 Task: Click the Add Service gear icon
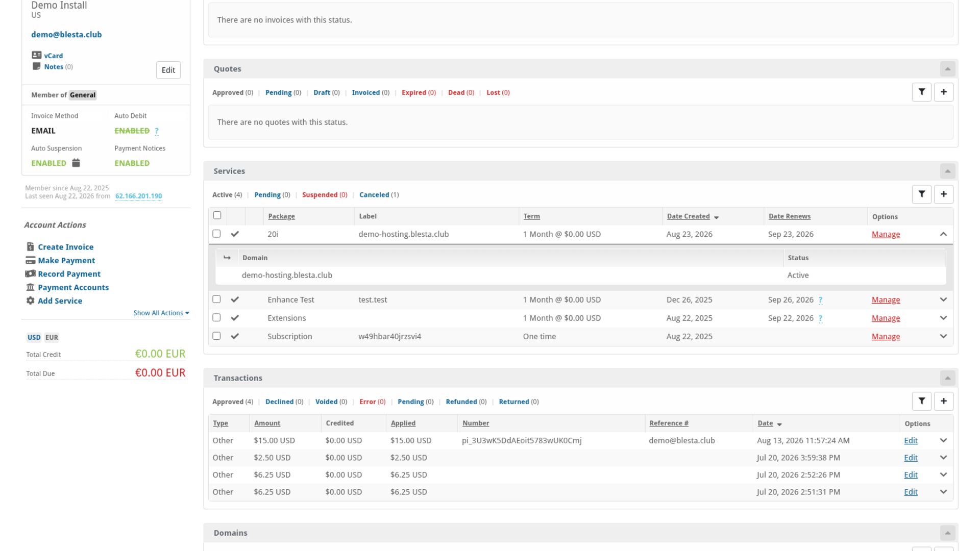(x=30, y=300)
